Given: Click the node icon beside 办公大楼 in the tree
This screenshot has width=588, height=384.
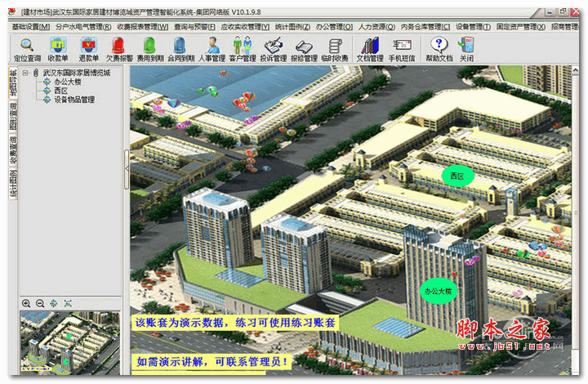Looking at the screenshot, I should pos(47,82).
